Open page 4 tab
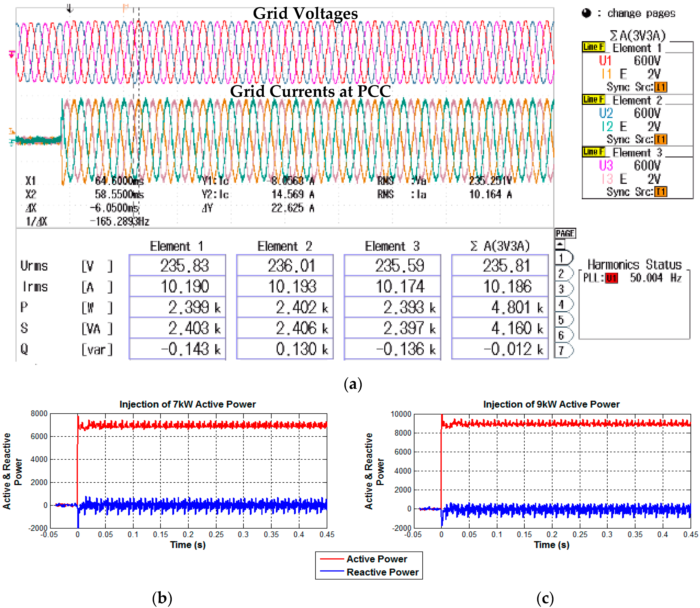Screen dimensions: 700x608 562,304
